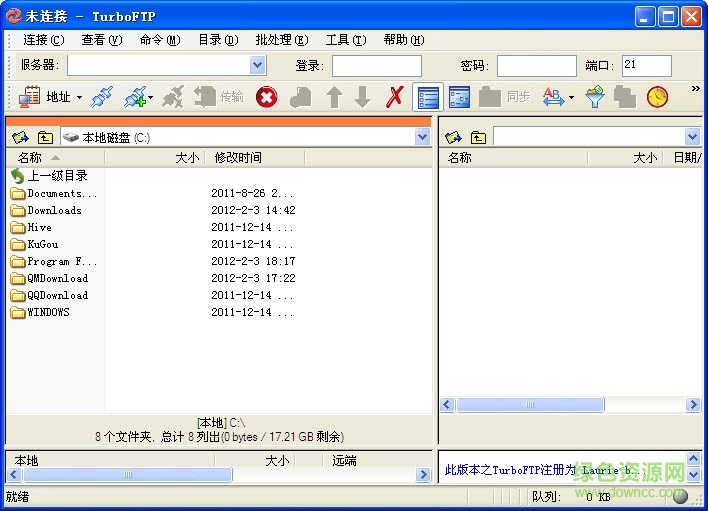Toggle the detailed list view button
The height and width of the screenshot is (511, 708).
pos(428,97)
